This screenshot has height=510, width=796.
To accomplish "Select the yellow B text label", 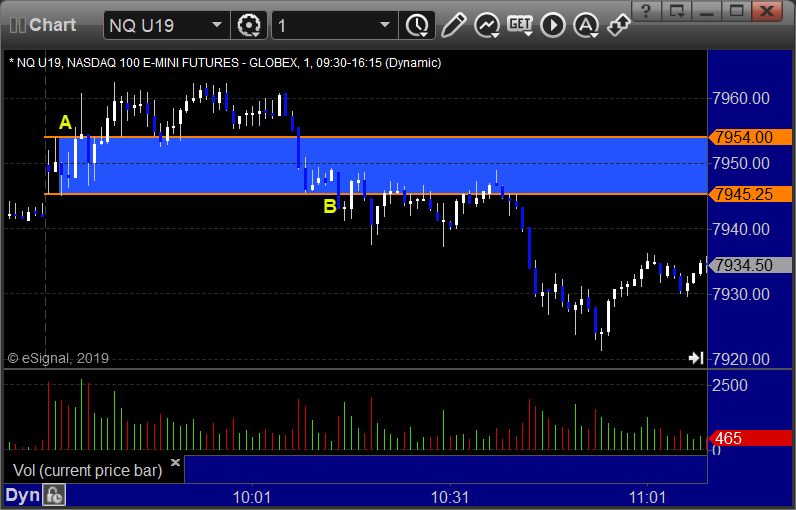I will tap(330, 206).
